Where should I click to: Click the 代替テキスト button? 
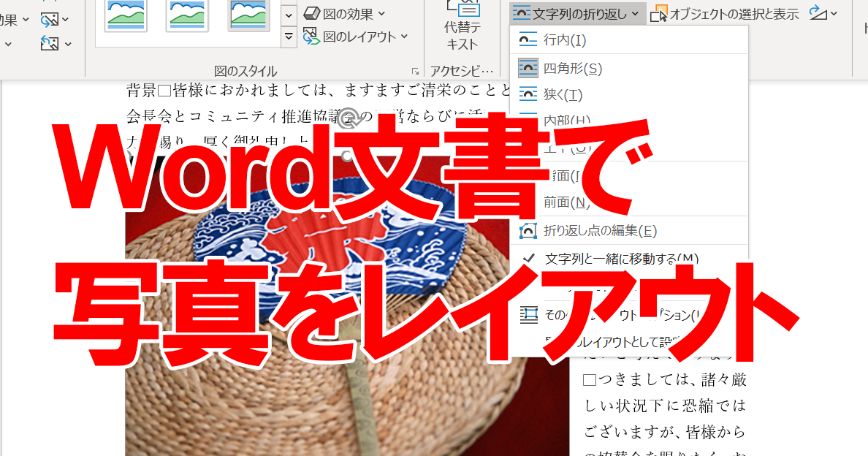462,26
